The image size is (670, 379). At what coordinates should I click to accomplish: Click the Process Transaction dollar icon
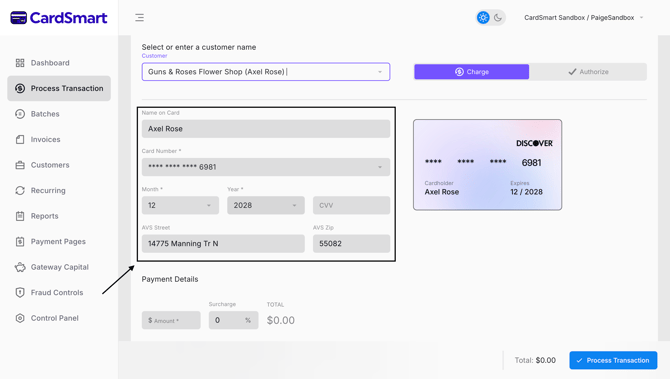click(20, 88)
